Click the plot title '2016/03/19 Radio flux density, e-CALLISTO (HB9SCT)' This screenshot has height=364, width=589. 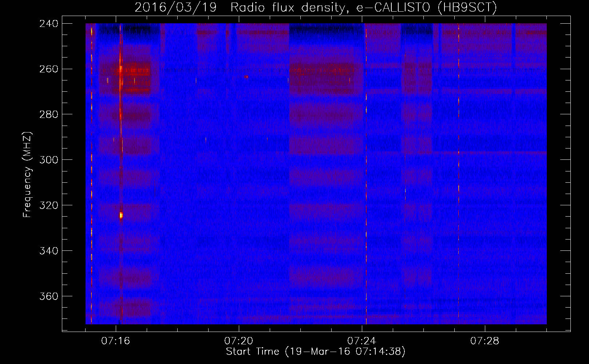coord(316,7)
